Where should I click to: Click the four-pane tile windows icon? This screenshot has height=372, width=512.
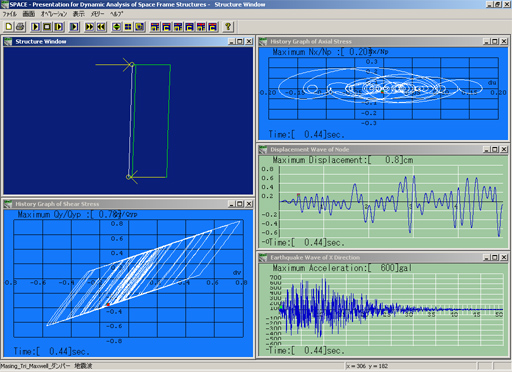point(128,27)
